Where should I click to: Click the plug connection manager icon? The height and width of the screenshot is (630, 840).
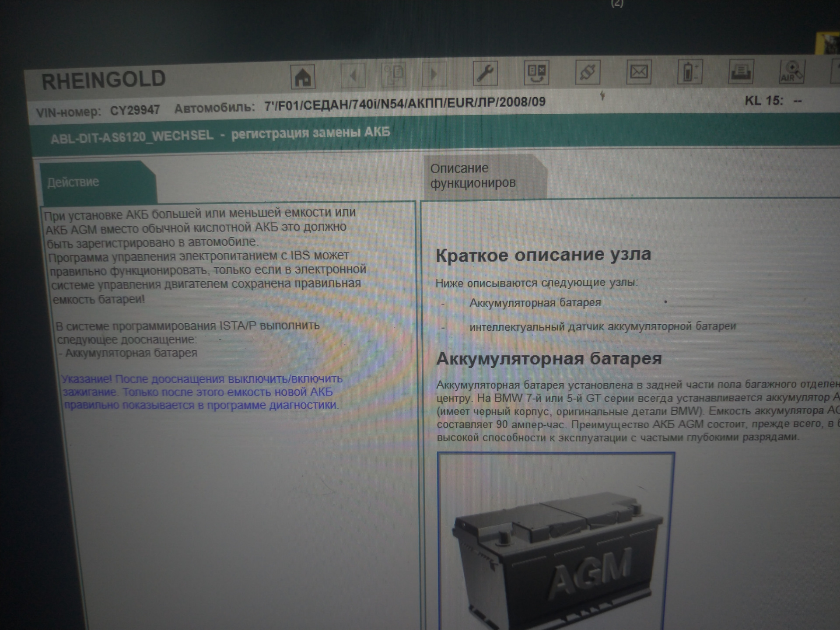(x=587, y=72)
